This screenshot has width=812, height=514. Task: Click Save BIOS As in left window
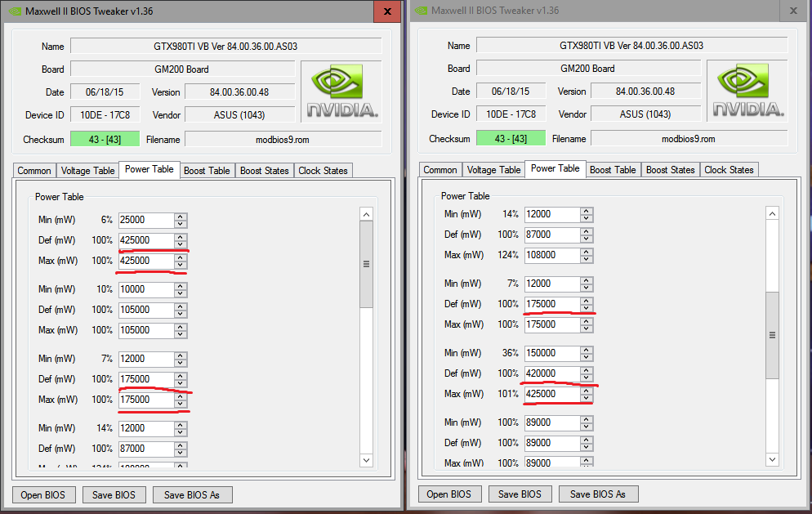(192, 495)
